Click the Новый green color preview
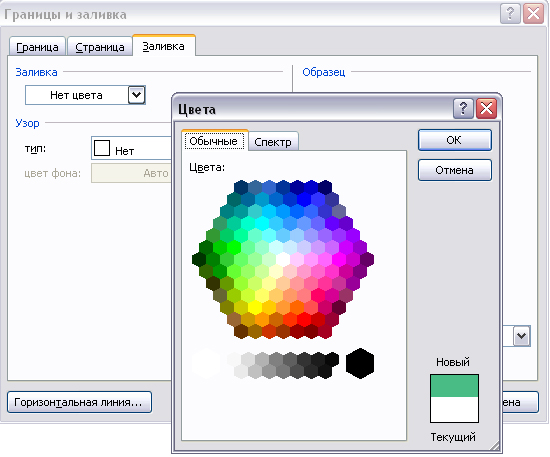The height and width of the screenshot is (457, 550). 454,386
